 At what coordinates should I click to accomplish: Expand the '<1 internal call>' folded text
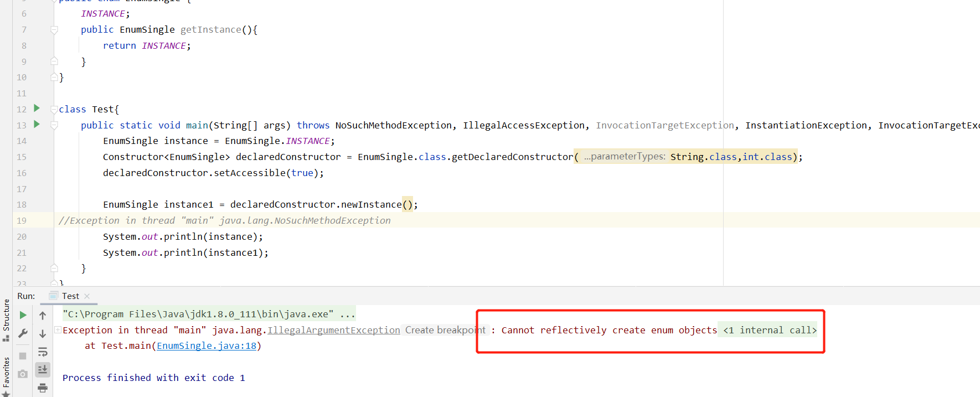(x=770, y=330)
